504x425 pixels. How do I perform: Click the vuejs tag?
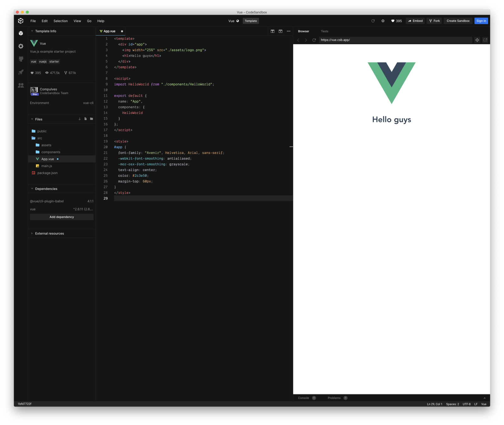click(x=43, y=61)
